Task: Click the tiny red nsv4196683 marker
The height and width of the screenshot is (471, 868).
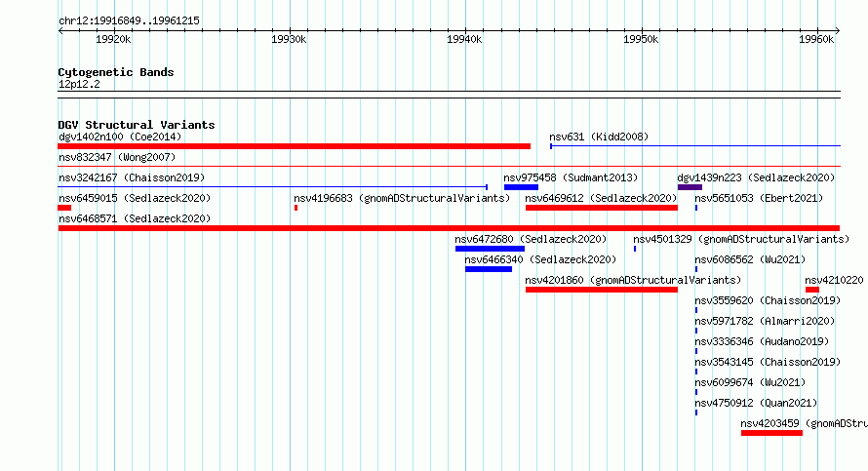Action: [x=296, y=208]
